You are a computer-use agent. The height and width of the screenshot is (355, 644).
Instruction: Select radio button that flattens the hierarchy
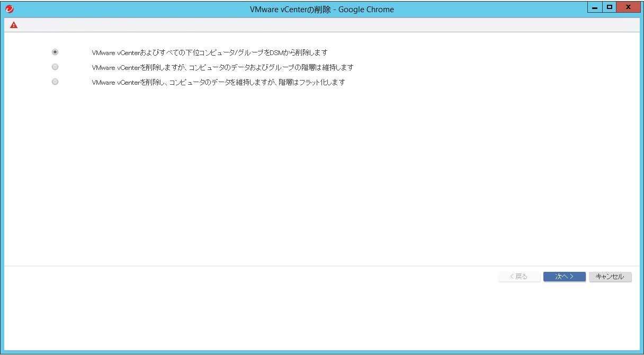pyautogui.click(x=55, y=82)
